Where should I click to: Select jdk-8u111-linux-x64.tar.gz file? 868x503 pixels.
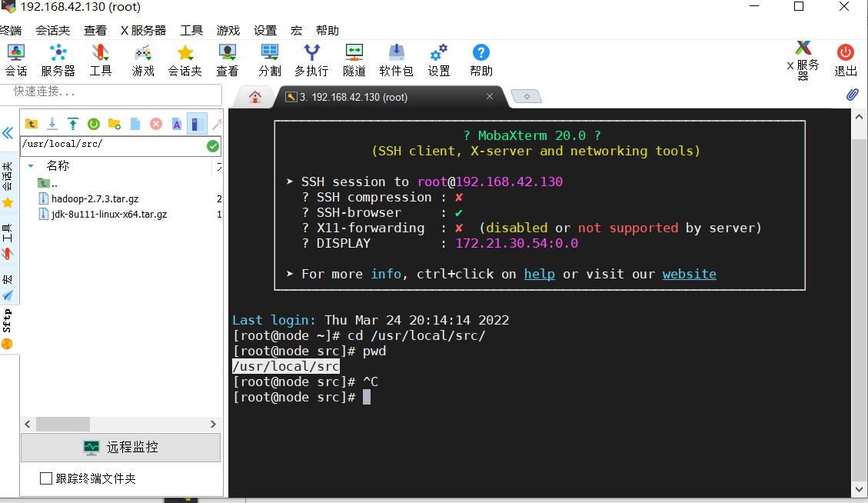tap(109, 215)
